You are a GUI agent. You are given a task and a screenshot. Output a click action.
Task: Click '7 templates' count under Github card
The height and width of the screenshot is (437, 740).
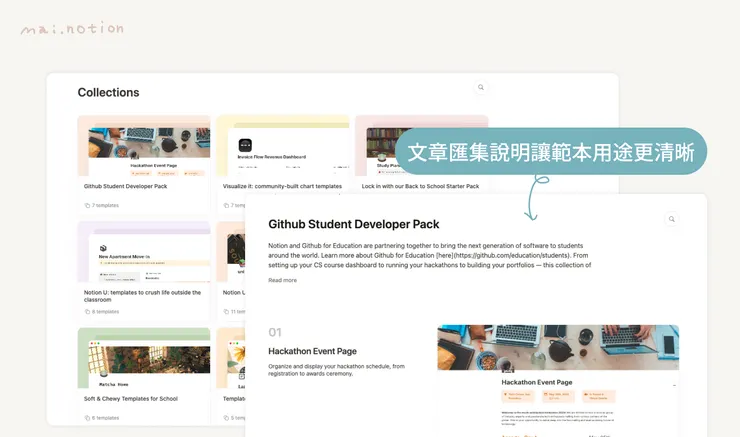pos(105,205)
